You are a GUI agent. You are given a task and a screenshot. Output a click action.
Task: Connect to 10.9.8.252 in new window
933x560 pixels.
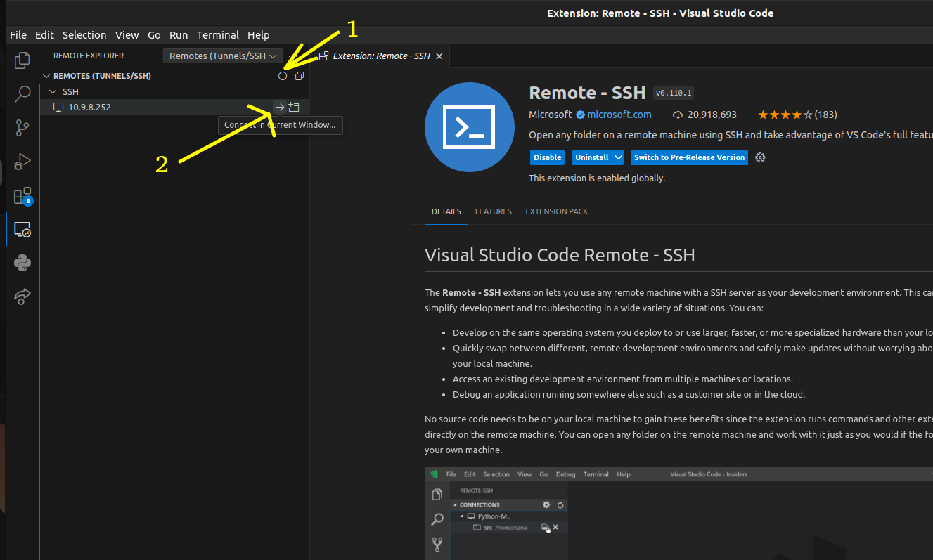[294, 107]
